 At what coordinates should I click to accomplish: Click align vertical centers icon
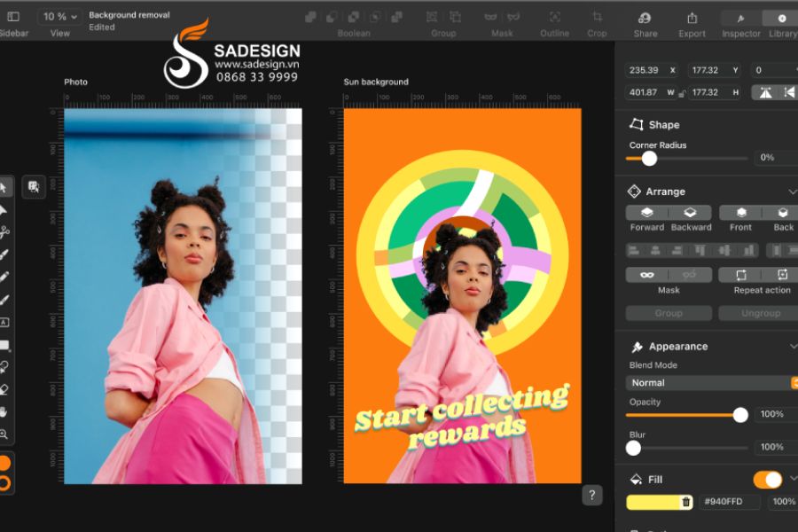pyautogui.click(x=724, y=250)
